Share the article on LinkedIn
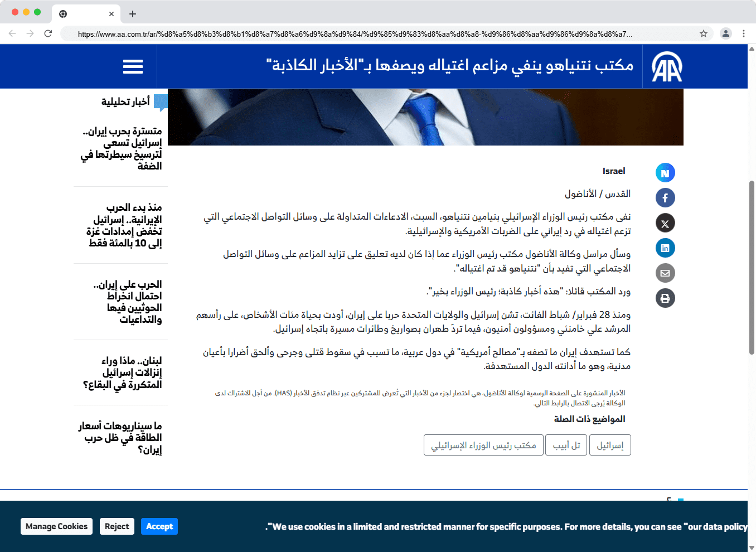The width and height of the screenshot is (756, 552). click(665, 248)
